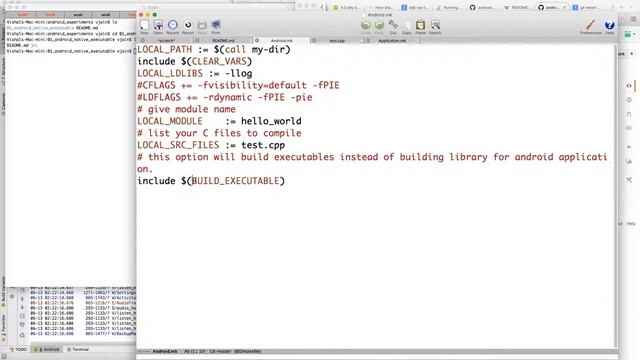Open the Terminal tool window tab
The image size is (640, 360).
point(78,350)
